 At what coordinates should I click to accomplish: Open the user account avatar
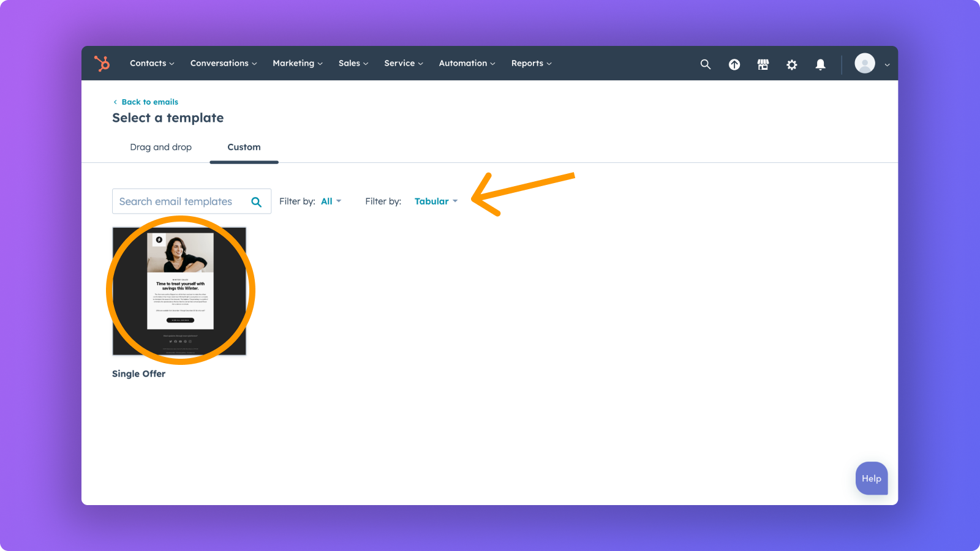pyautogui.click(x=864, y=63)
